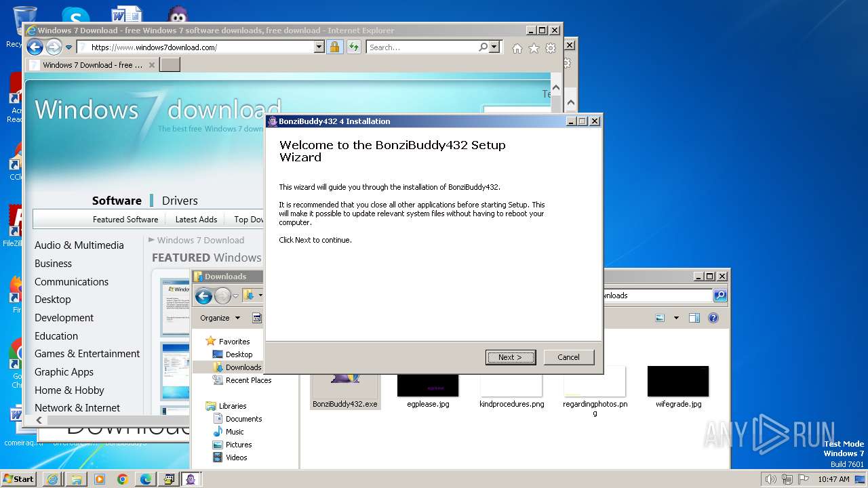Switch to Software section tab
The height and width of the screenshot is (488, 868).
coord(117,201)
